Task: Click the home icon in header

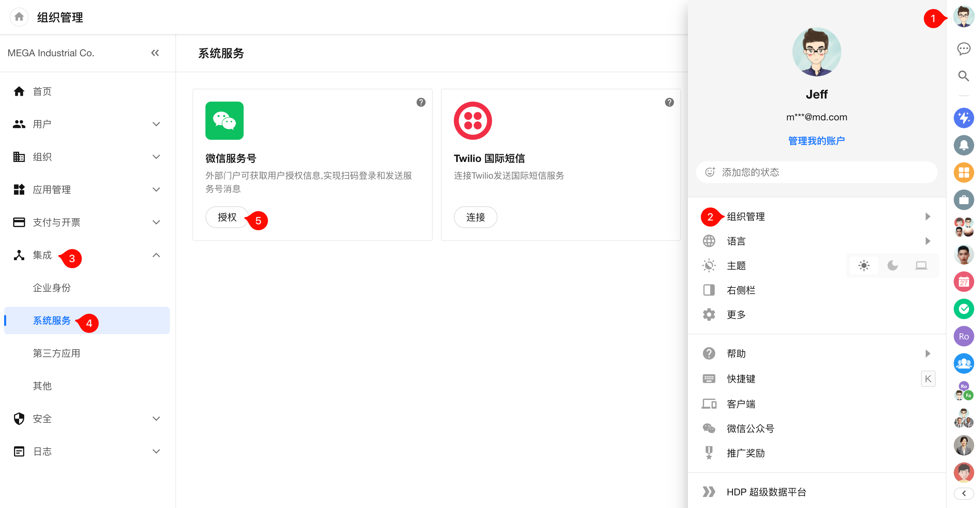Action: click(x=19, y=17)
